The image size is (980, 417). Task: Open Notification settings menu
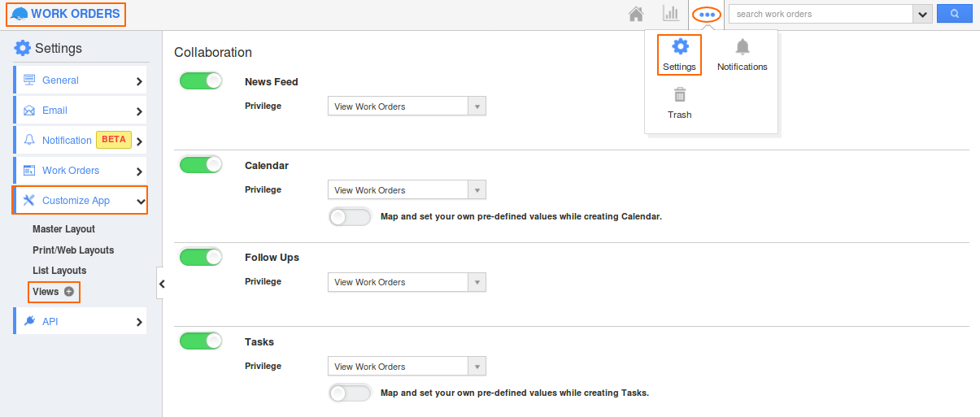point(80,140)
